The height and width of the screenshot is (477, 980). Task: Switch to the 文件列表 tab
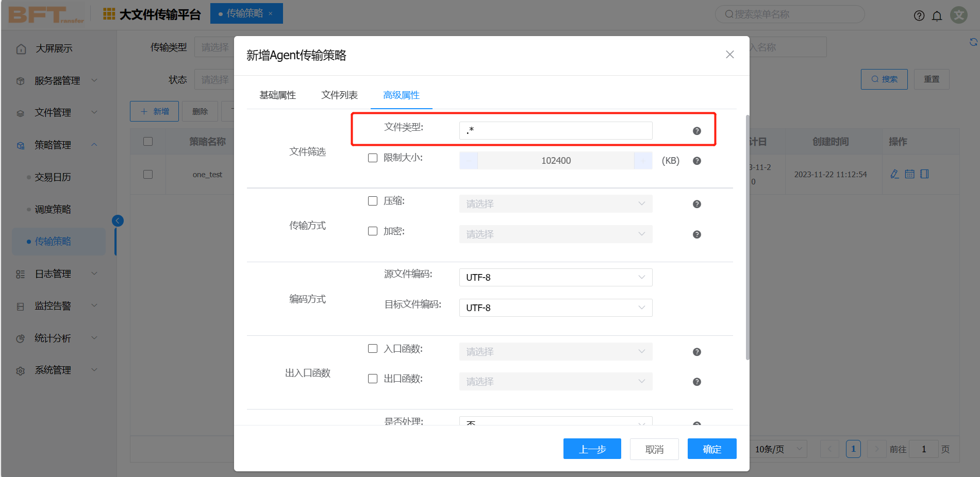point(339,95)
